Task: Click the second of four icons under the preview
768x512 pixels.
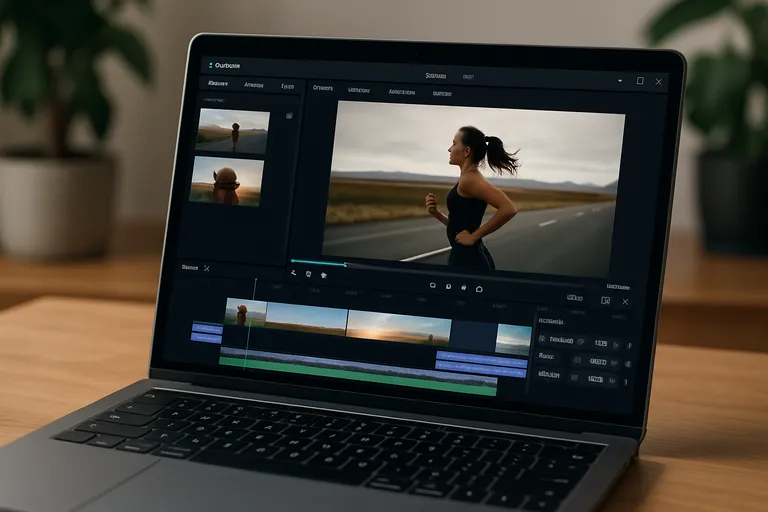Action: [x=448, y=287]
